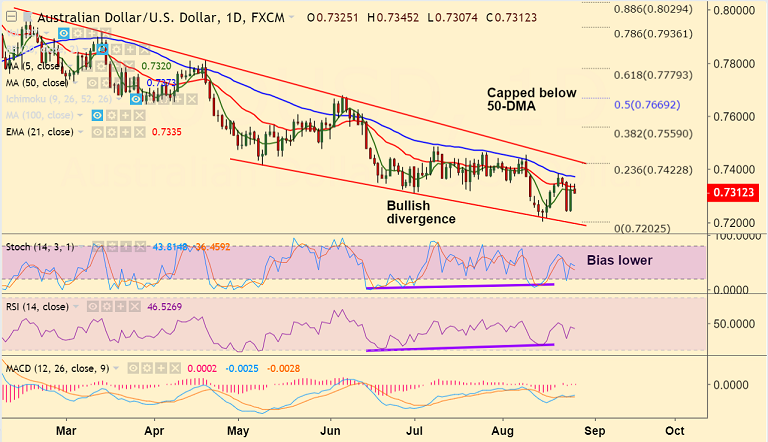The width and height of the screenshot is (768, 442).
Task: Open settings gear for MACD (12, 26, close, 9)
Action: pyautogui.click(x=147, y=368)
